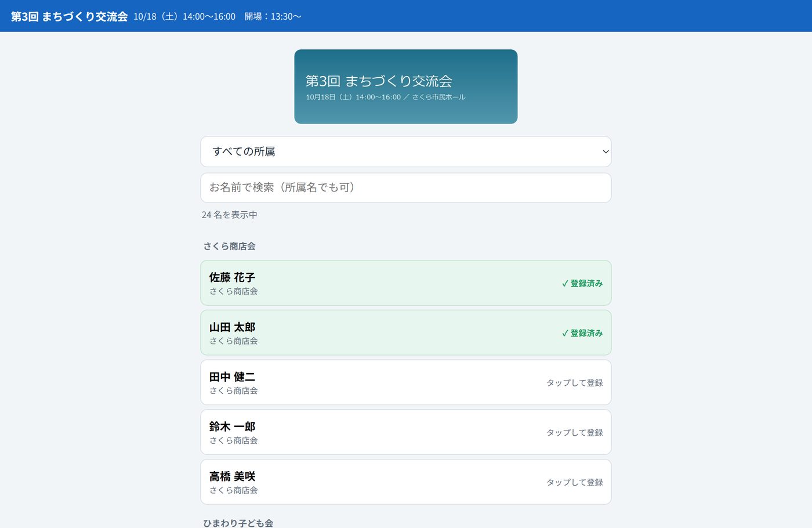
Task: Open the すべての所属 affiliation dropdown
Action: point(406,151)
